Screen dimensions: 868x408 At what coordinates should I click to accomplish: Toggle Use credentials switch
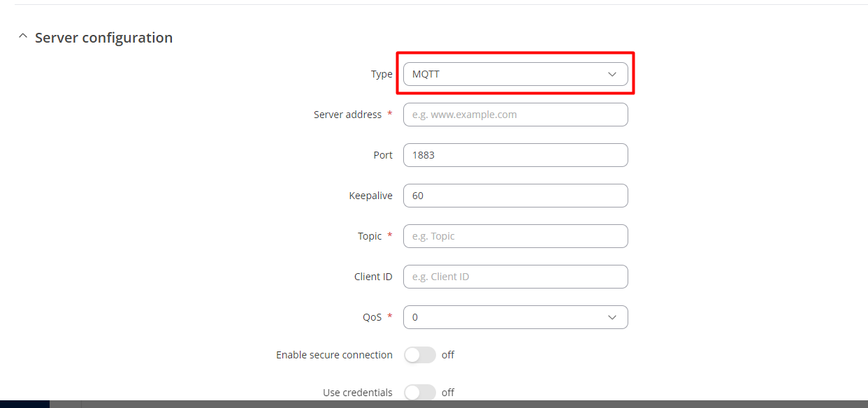pyautogui.click(x=420, y=393)
